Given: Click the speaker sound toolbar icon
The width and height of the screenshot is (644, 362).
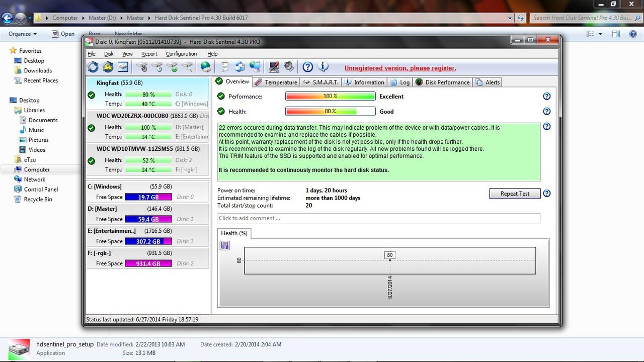Looking at the screenshot, I should 289,67.
